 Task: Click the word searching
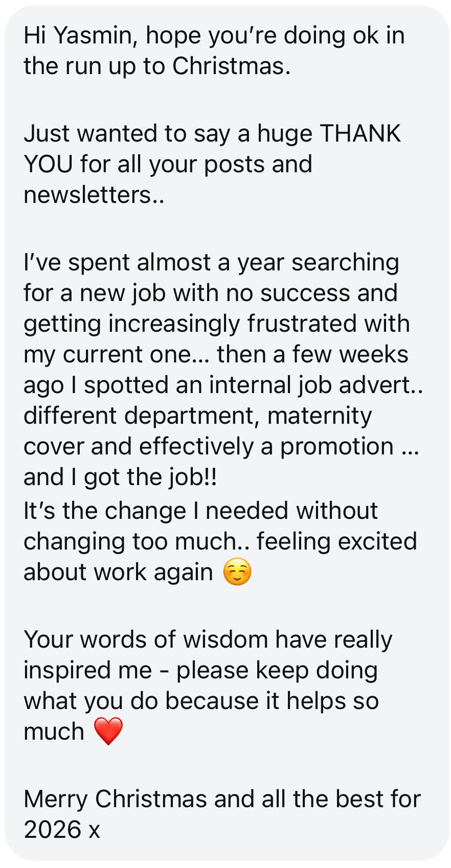345,262
